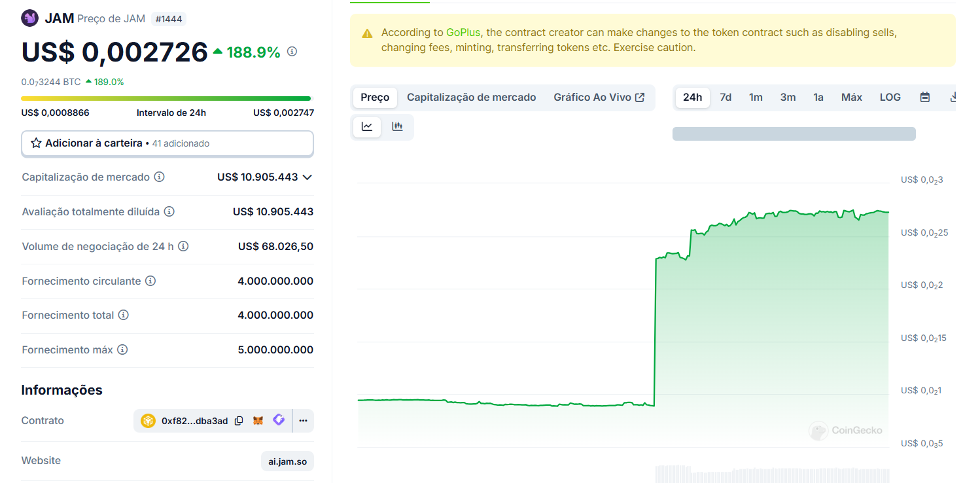Show info for Fornecimento circulante
Screen dimensions: 980x483
150,281
